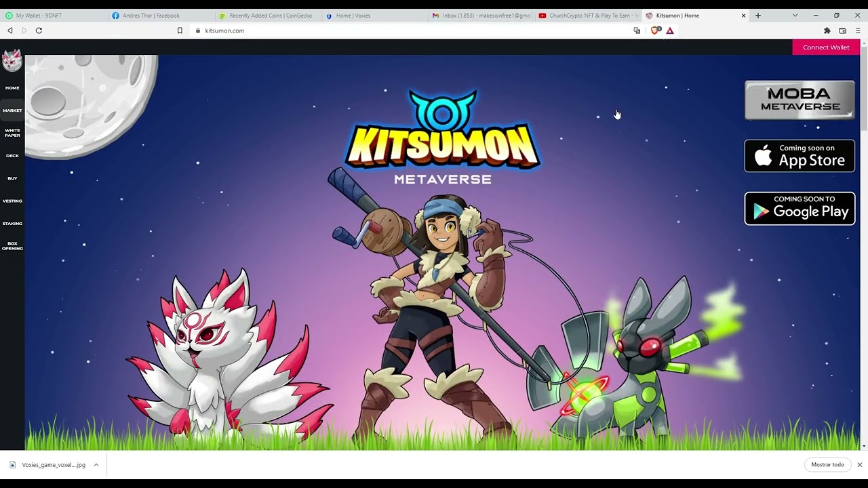Image resolution: width=868 pixels, height=488 pixels.
Task: Switch to the Home | Voxies tab
Action: tap(374, 16)
